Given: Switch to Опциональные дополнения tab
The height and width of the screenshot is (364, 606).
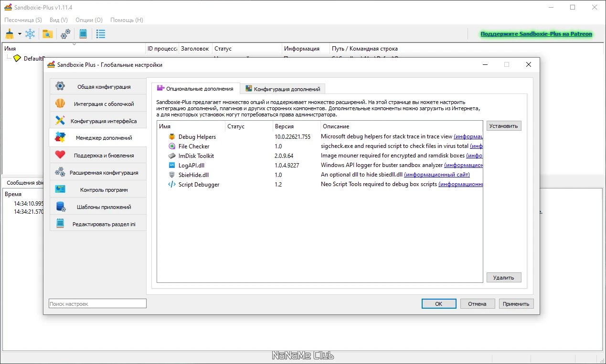Looking at the screenshot, I should coord(196,88).
